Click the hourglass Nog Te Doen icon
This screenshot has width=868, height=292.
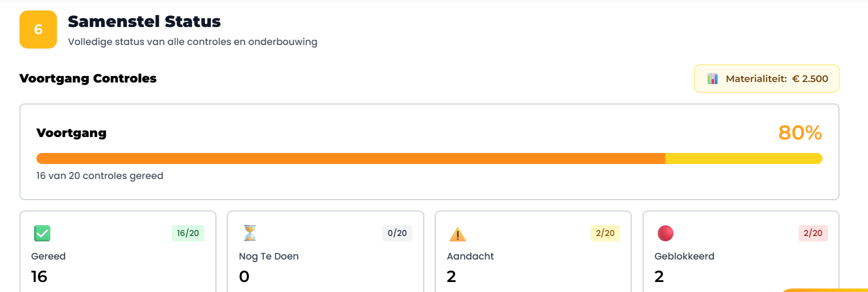pos(250,233)
